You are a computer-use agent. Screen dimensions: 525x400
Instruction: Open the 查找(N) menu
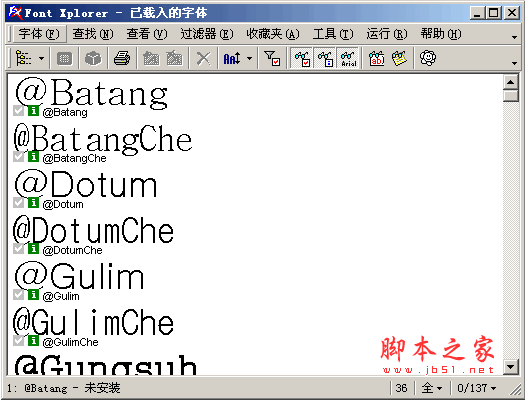coord(93,34)
